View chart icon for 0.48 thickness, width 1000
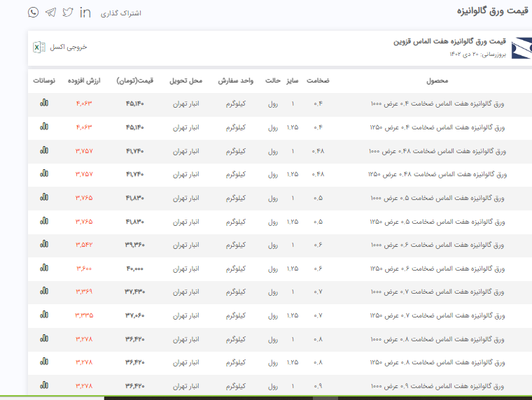The image size is (532, 400). 44,150
